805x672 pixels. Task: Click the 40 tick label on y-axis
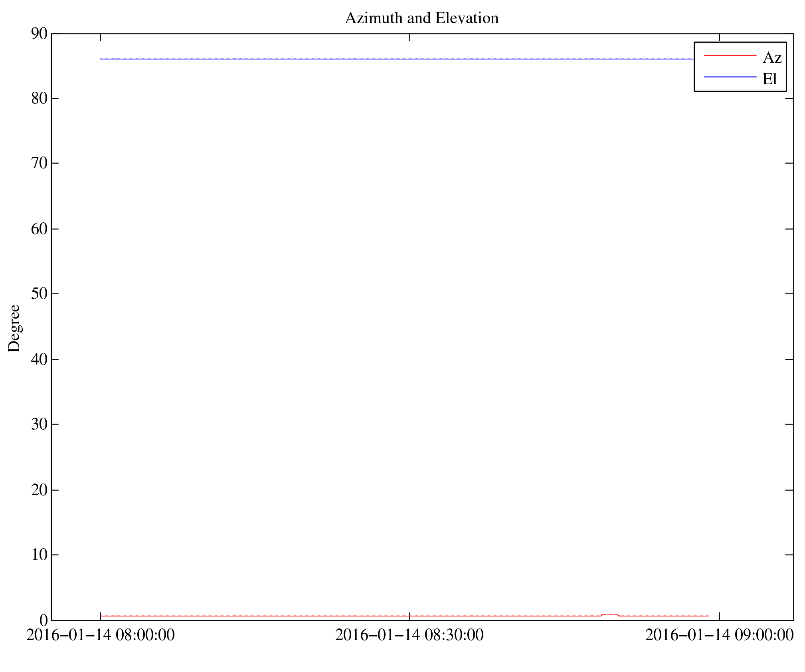click(x=39, y=360)
